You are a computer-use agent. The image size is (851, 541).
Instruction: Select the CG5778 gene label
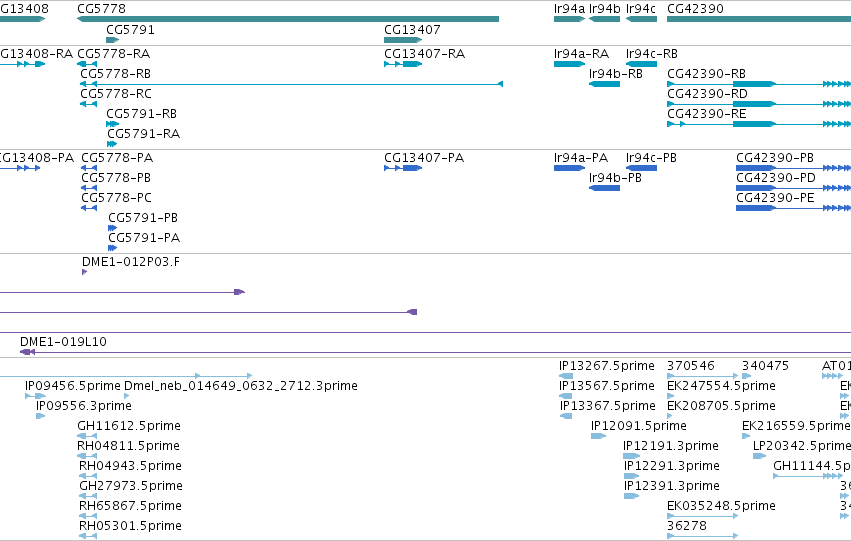pos(101,9)
